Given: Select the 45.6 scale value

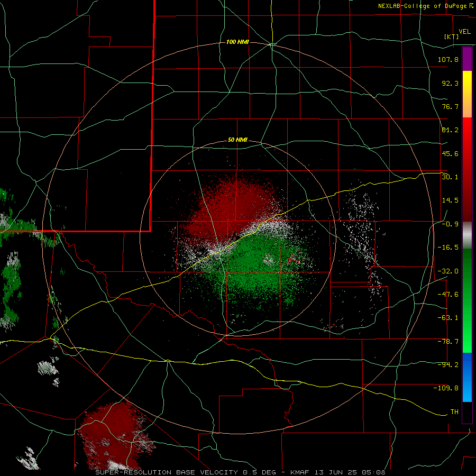Looking at the screenshot, I should point(450,153).
